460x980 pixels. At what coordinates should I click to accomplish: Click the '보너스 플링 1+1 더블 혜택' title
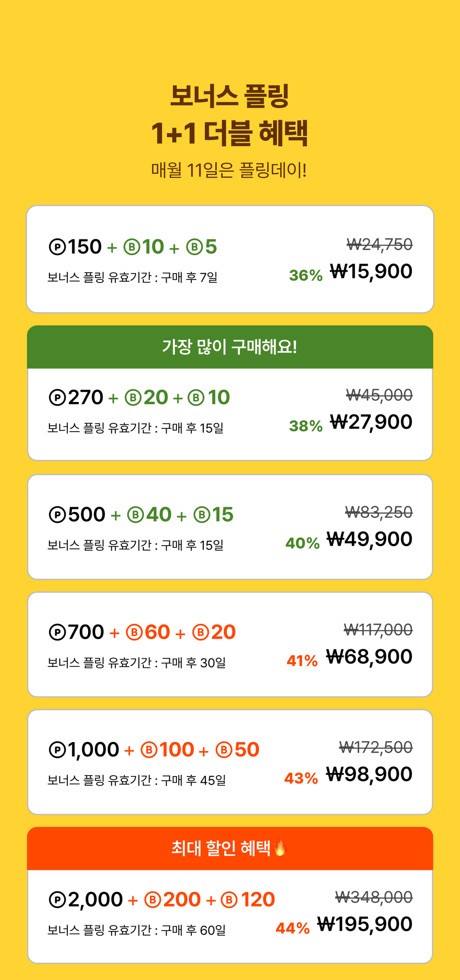point(230,115)
